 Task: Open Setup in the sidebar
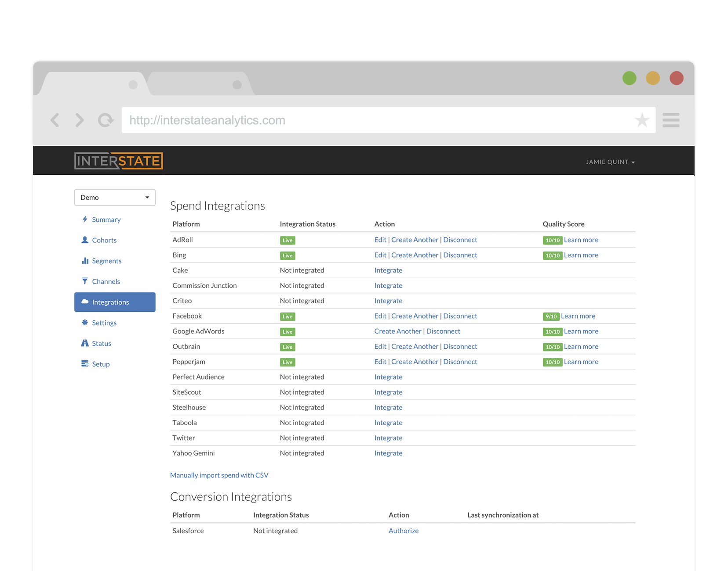(101, 364)
